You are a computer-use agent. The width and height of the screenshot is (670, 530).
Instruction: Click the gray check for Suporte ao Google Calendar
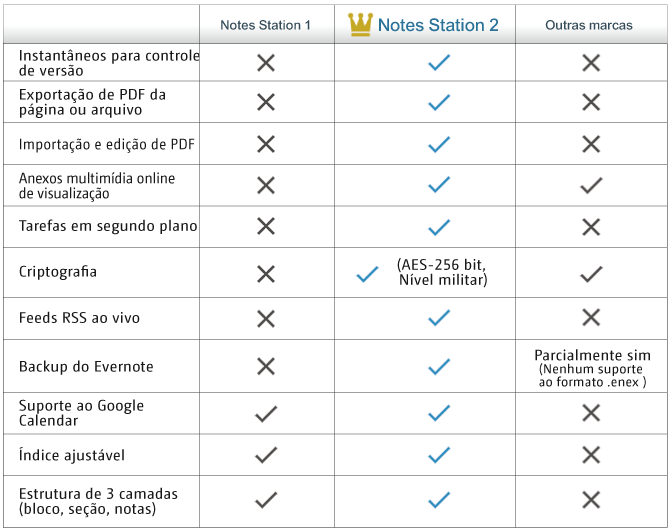coord(265,413)
